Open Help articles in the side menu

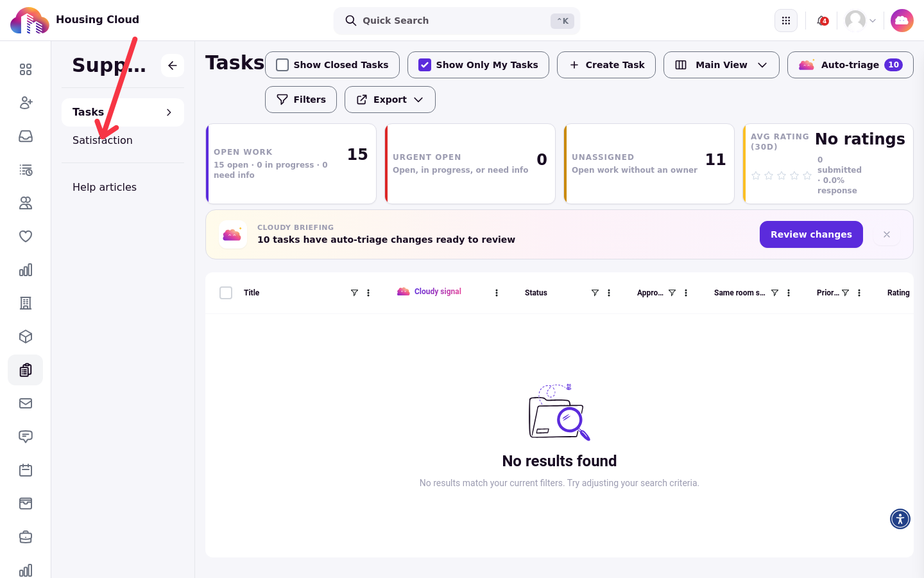[105, 187]
